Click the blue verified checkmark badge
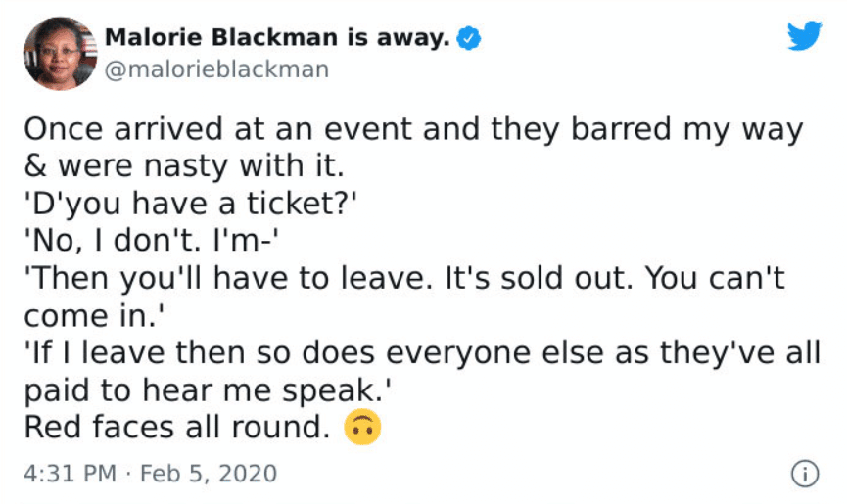847x504 pixels. tap(469, 38)
